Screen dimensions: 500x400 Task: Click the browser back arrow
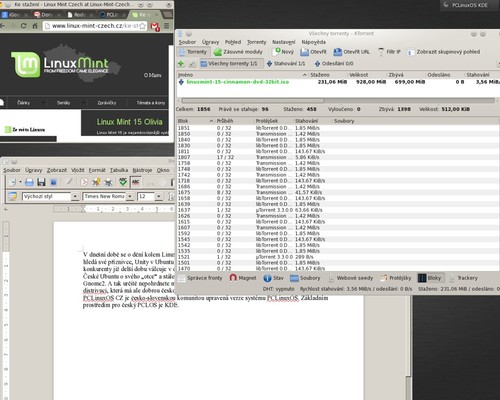[2, 26]
